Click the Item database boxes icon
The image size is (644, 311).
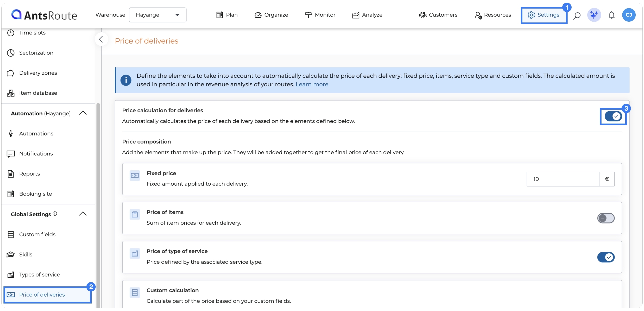tap(10, 93)
